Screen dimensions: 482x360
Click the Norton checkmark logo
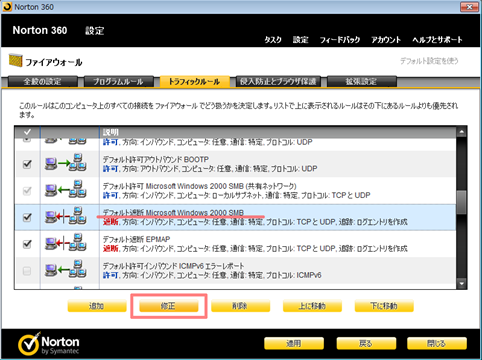29,344
